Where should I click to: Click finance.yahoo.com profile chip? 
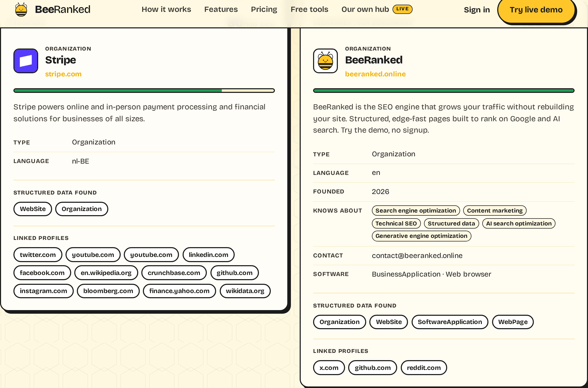pos(179,291)
